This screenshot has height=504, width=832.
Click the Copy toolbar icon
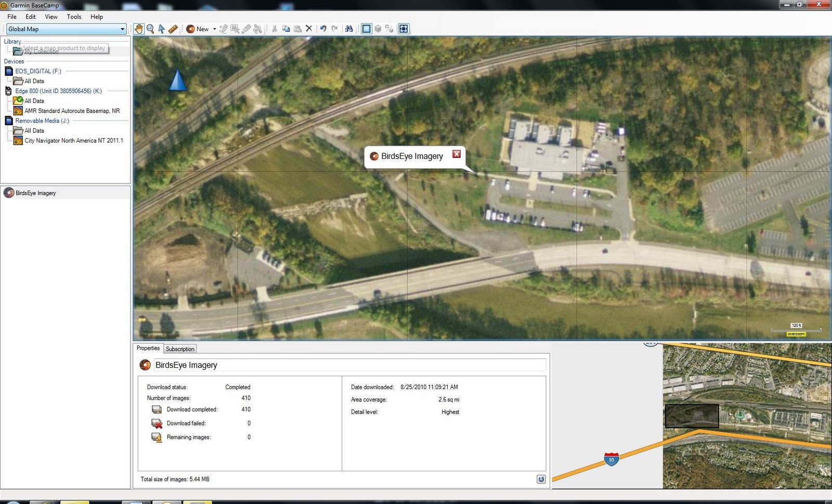click(286, 29)
